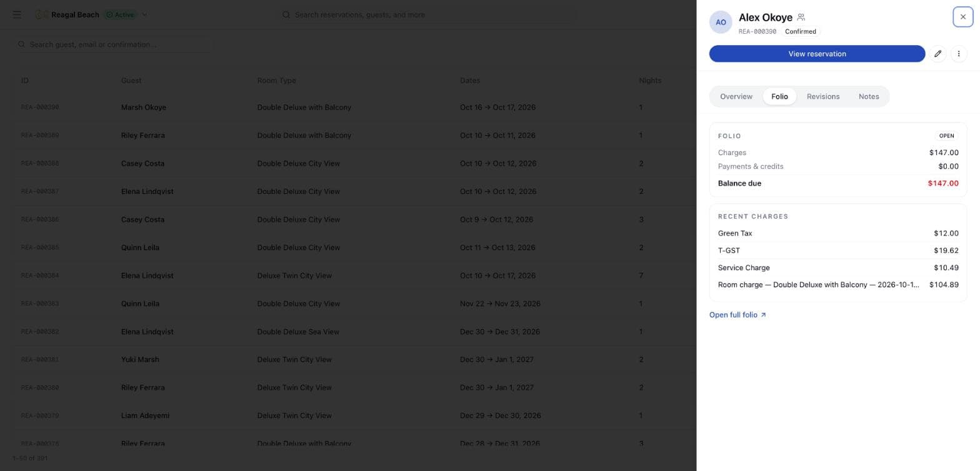This screenshot has width=980, height=471.
Task: Click the Green Tax charge row
Action: pyautogui.click(x=838, y=233)
